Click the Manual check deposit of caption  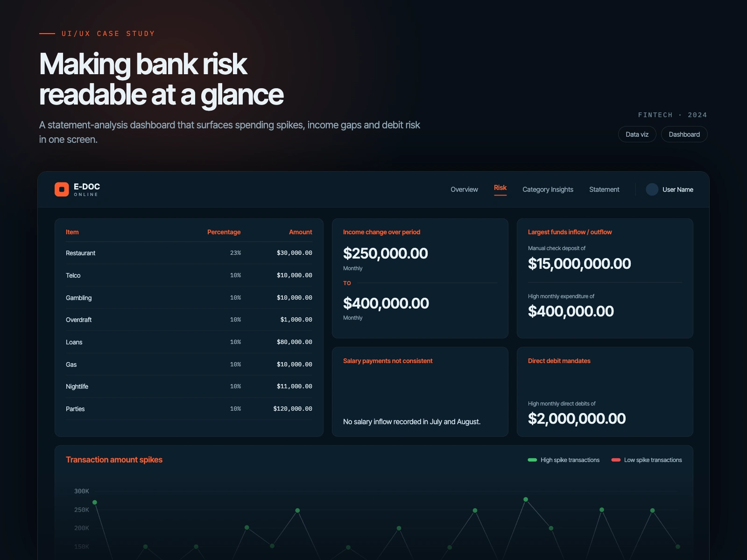tap(557, 248)
